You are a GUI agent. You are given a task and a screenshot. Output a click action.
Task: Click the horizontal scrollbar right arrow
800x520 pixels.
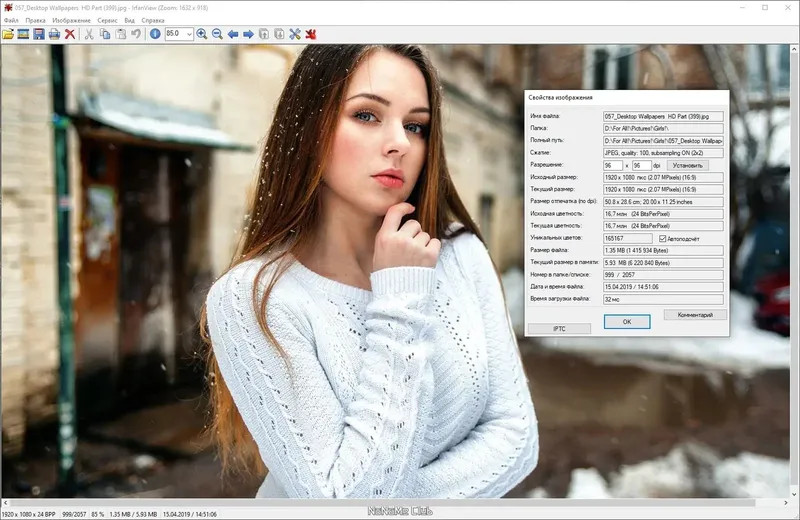786,503
